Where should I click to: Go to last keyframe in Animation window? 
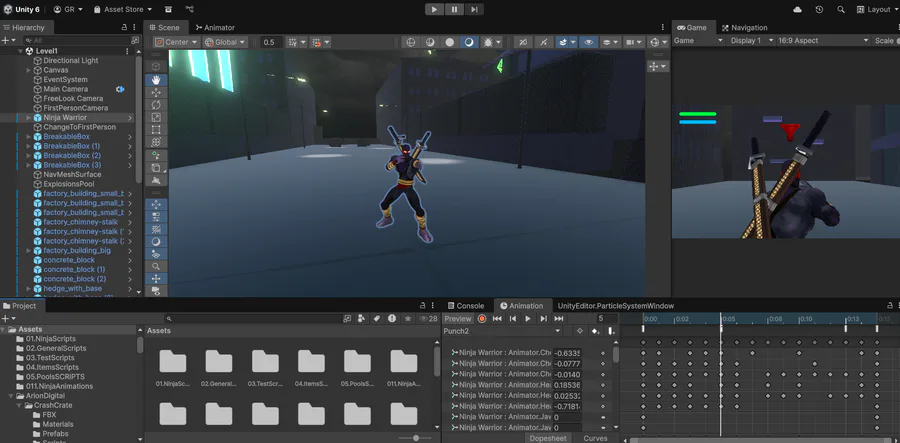[558, 318]
